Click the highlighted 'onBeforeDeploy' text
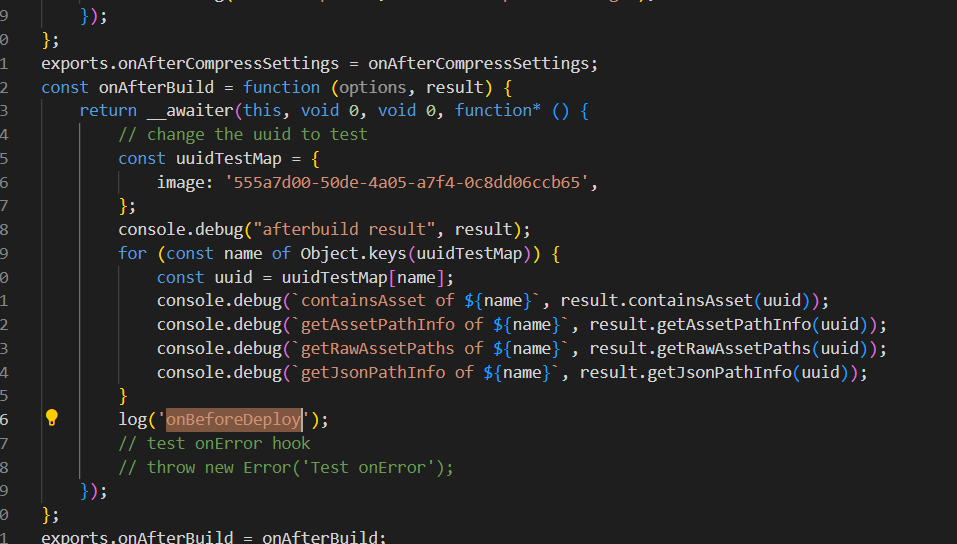 pyautogui.click(x=234, y=419)
